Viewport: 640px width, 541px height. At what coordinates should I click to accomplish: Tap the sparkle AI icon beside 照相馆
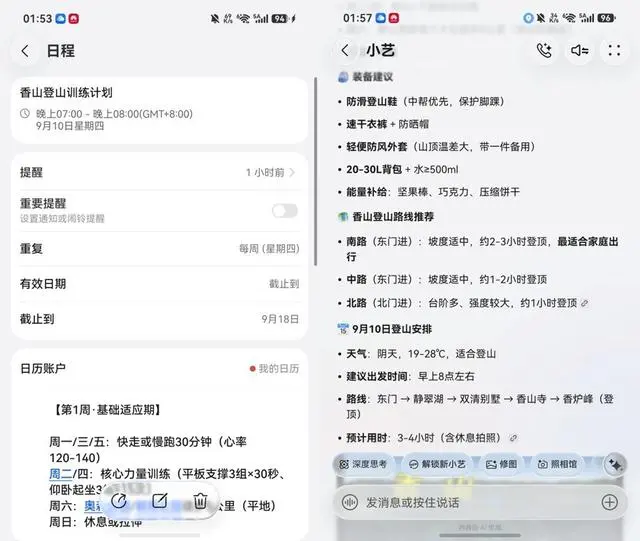tap(615, 465)
